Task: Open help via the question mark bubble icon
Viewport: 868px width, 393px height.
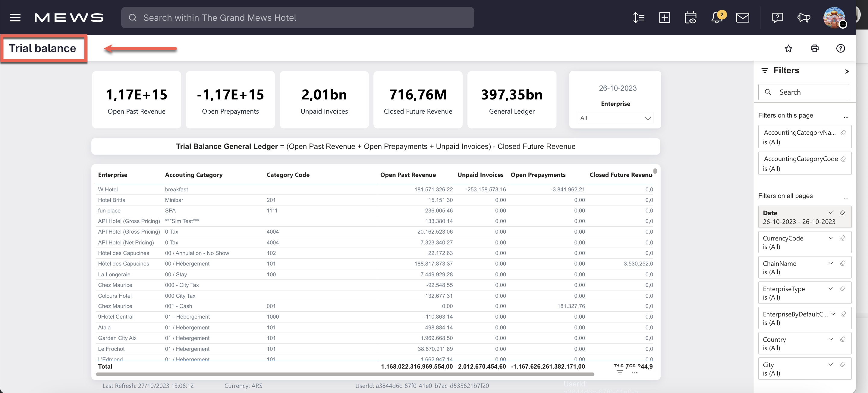Action: tap(777, 17)
